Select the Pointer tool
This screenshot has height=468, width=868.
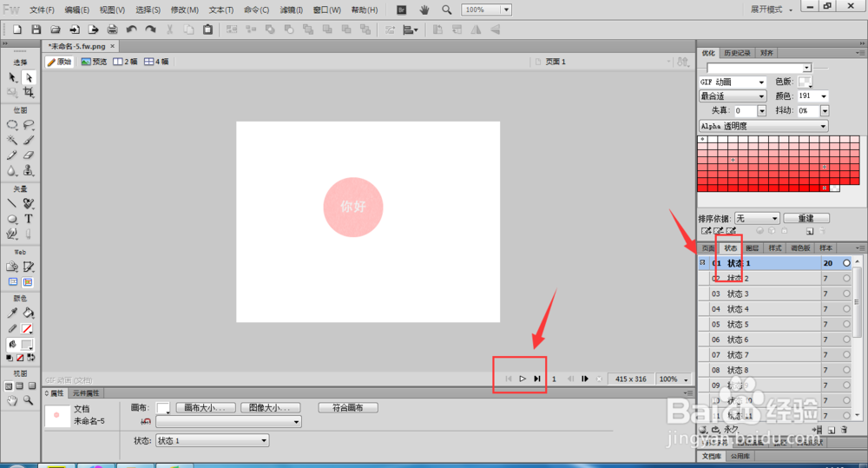pyautogui.click(x=12, y=77)
